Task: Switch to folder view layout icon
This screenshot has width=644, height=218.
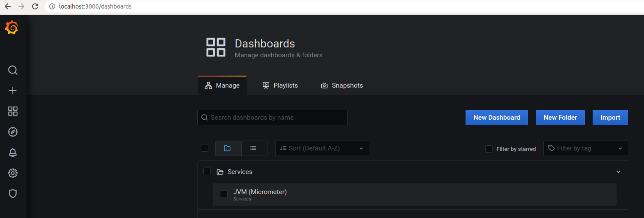Action: click(x=227, y=148)
